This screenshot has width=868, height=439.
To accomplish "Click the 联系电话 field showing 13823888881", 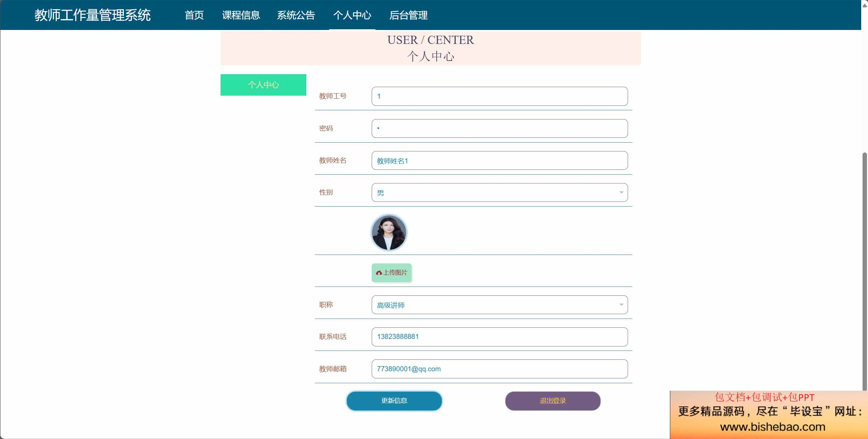I will click(500, 337).
